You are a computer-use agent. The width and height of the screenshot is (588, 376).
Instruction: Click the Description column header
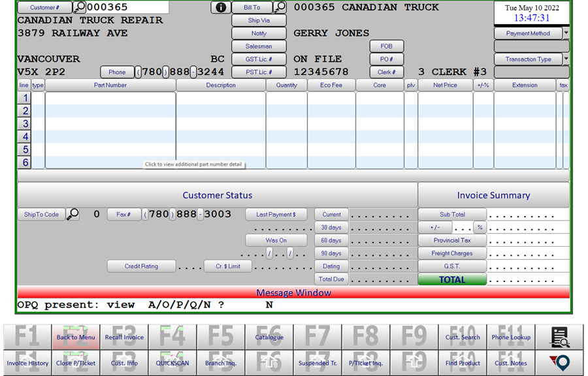221,85
